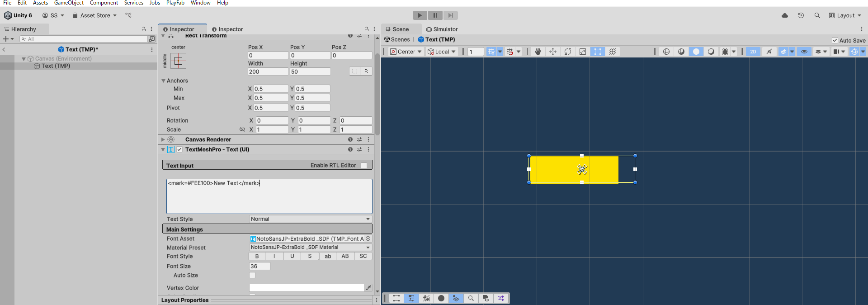Select the Rect tool in scene toolbar
This screenshot has height=305, width=868.
(x=598, y=52)
